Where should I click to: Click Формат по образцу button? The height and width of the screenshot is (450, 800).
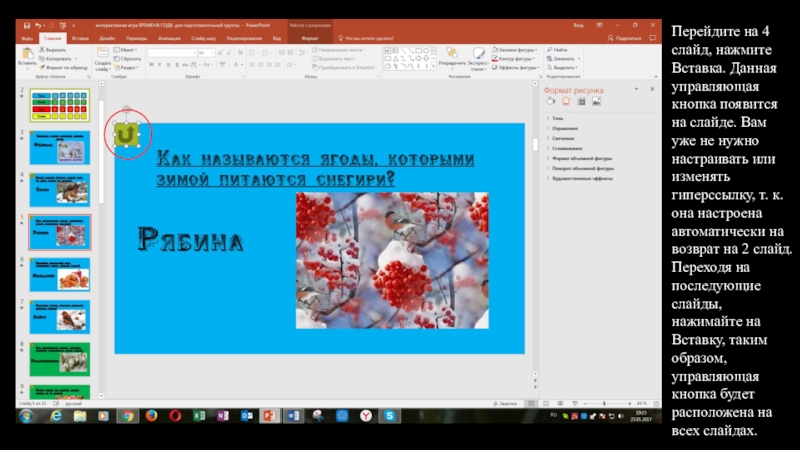64,67
